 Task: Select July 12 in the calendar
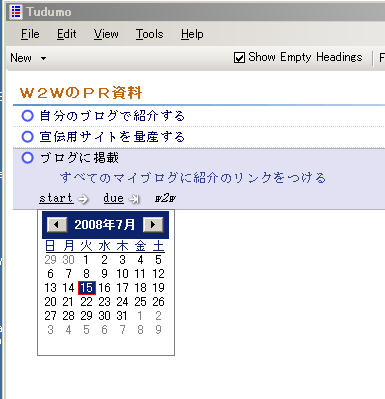click(158, 274)
